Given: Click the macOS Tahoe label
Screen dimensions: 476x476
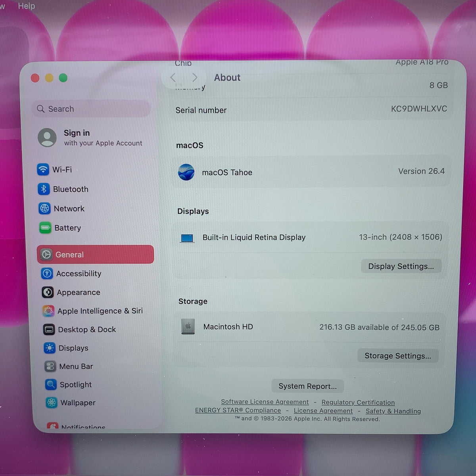Looking at the screenshot, I should [227, 172].
